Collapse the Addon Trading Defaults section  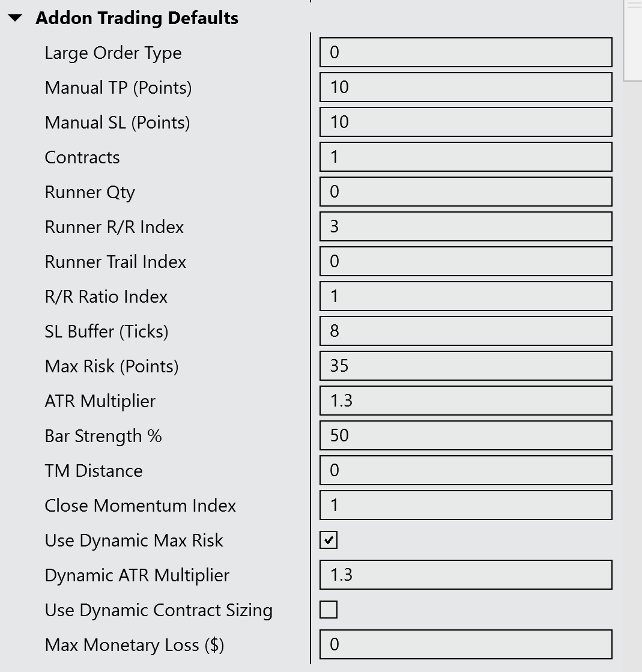(x=16, y=19)
